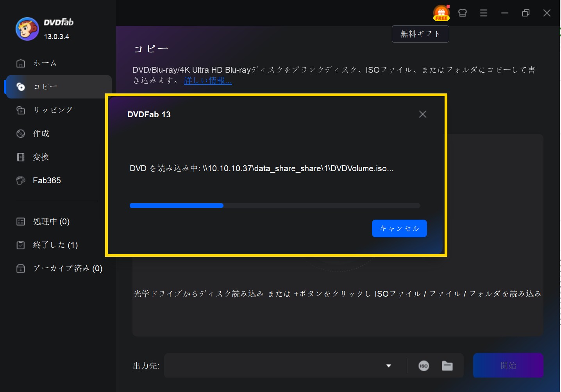Close the DVDFab 13 loading dialog
561x392 pixels.
point(423,114)
